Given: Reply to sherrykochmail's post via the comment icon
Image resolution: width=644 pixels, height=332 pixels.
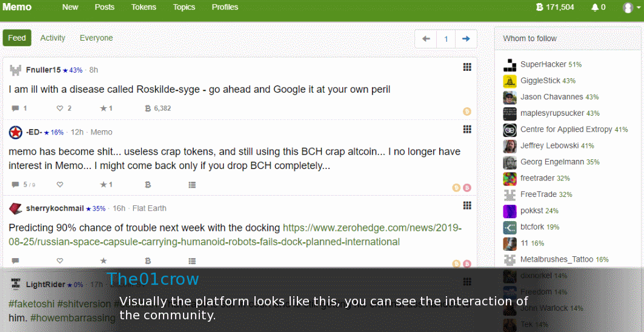Looking at the screenshot, I should (15, 261).
